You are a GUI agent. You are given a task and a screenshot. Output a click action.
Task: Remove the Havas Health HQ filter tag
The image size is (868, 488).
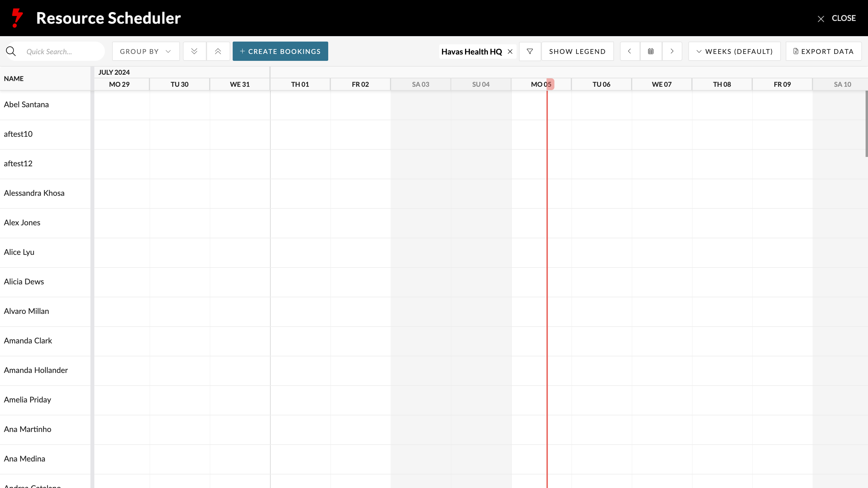510,52
